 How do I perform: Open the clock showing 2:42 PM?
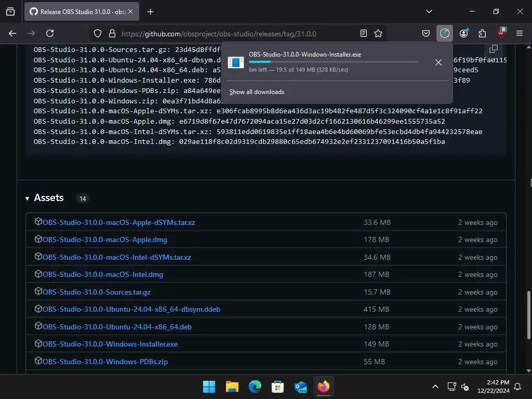coord(494,387)
